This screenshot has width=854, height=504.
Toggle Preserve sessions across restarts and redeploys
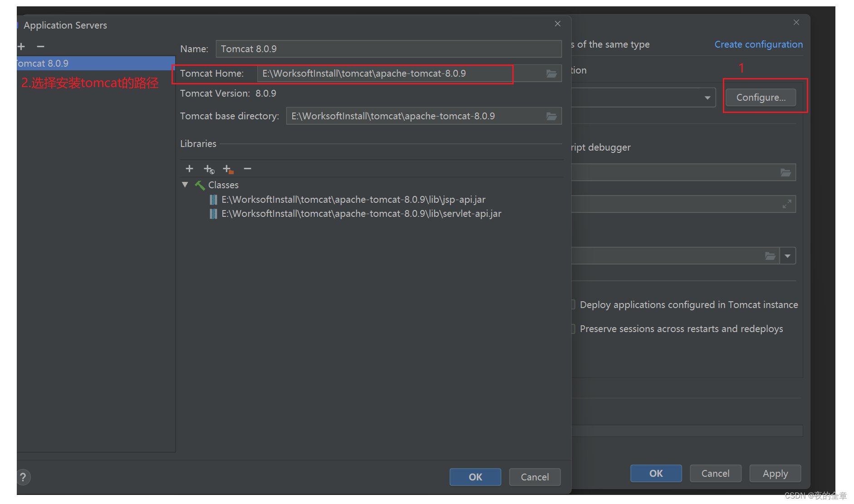[x=573, y=328]
